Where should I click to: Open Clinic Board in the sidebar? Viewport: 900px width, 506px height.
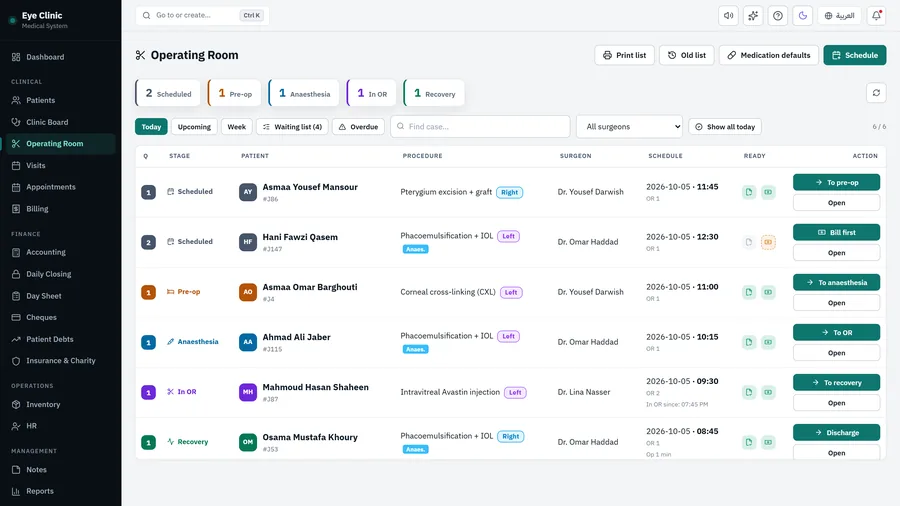[60, 122]
